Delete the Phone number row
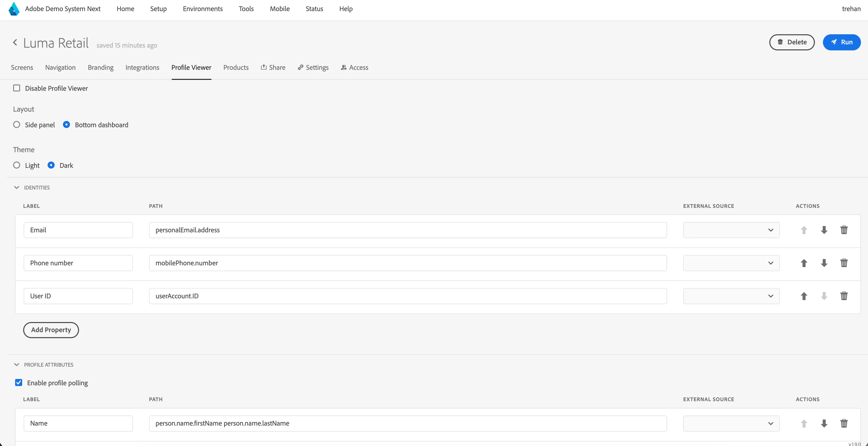 point(844,263)
